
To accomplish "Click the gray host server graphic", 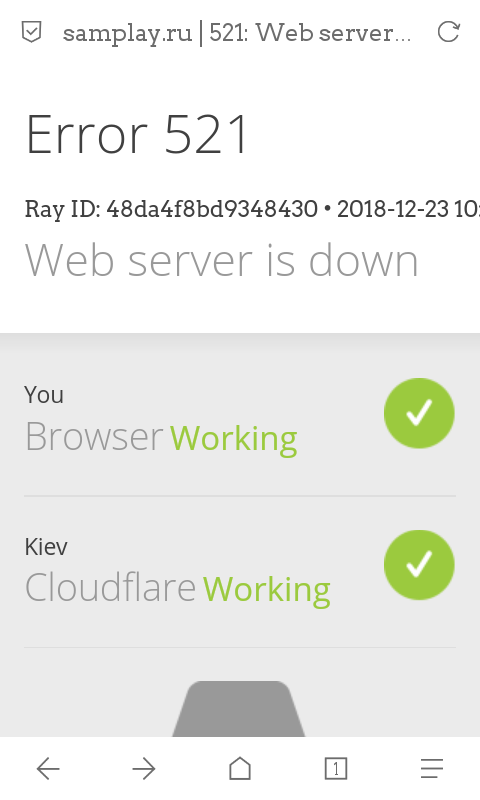I will coord(239,709).
